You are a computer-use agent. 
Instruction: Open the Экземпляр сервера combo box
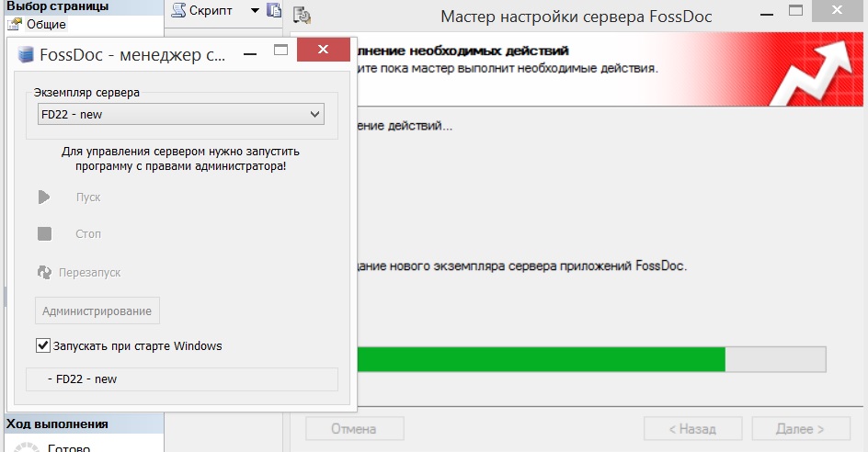181,115
